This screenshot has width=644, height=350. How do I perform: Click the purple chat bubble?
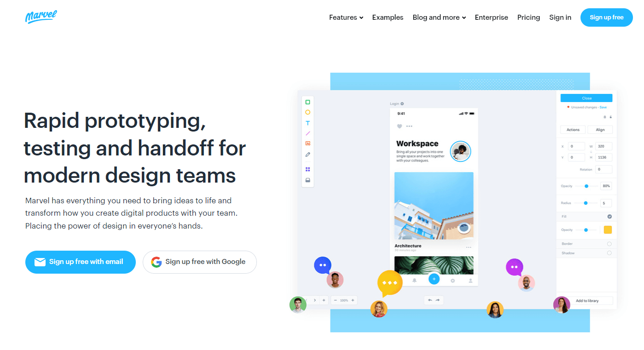[x=514, y=267]
